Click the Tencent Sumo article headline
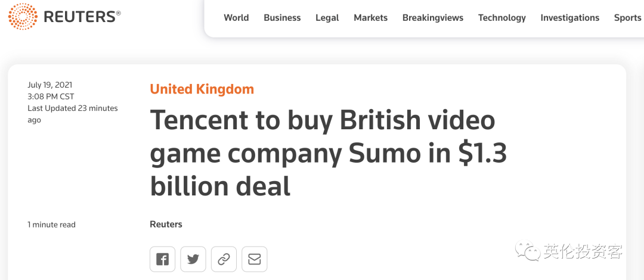 328,153
